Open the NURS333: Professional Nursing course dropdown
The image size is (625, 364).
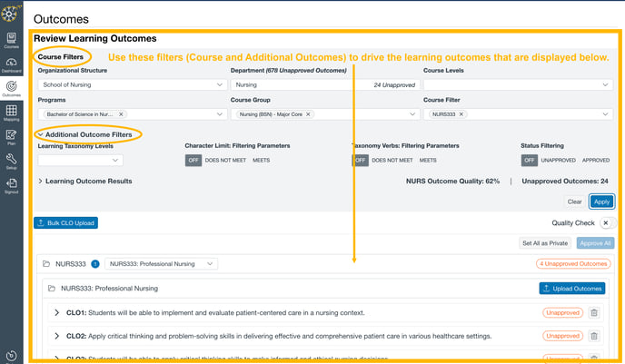point(161,263)
